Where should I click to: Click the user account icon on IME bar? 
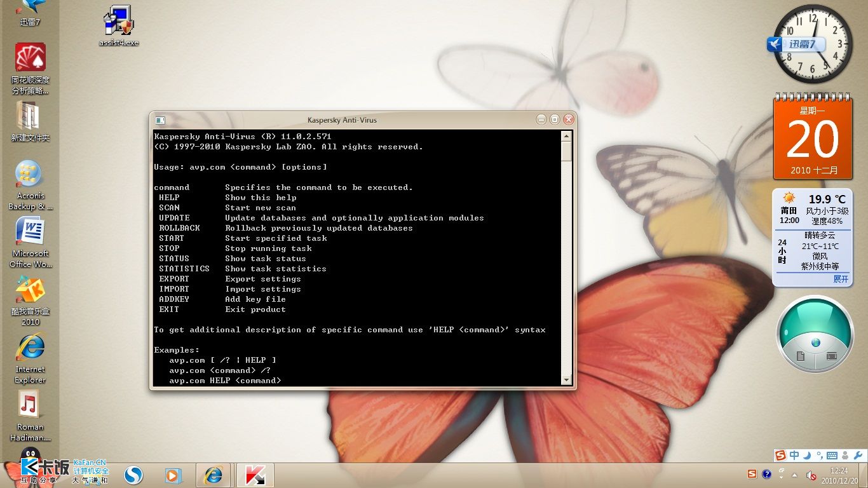(x=845, y=455)
